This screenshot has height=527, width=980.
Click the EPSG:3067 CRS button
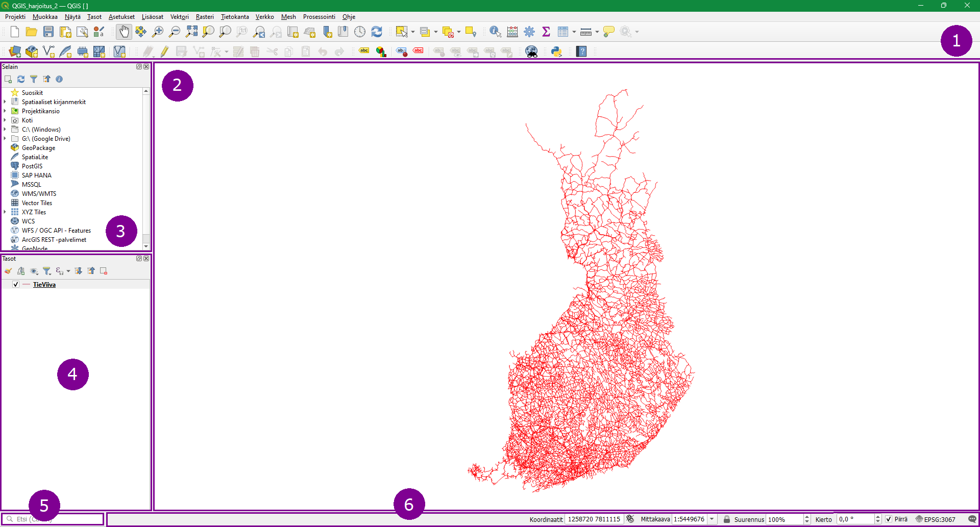point(936,519)
